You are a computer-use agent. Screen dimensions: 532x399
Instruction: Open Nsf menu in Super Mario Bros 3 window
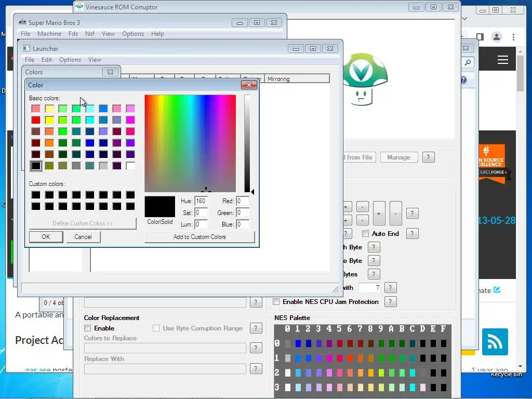(x=89, y=34)
